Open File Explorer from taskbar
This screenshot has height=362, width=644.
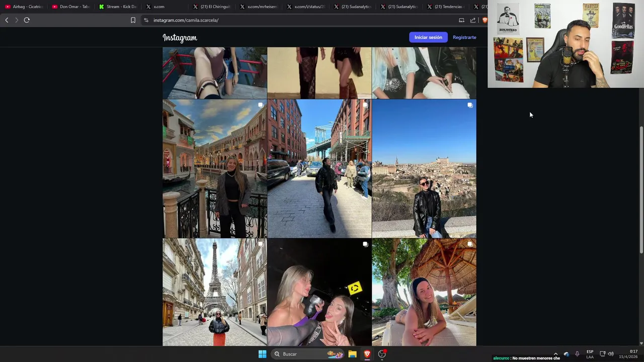(352, 354)
